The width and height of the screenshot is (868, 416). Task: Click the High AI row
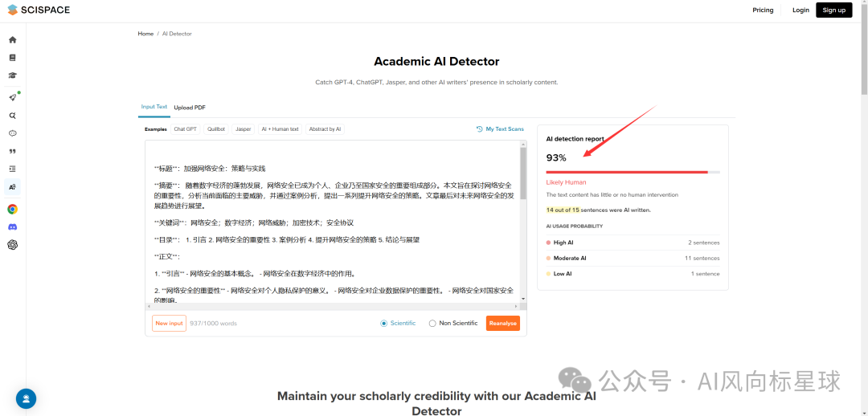633,243
